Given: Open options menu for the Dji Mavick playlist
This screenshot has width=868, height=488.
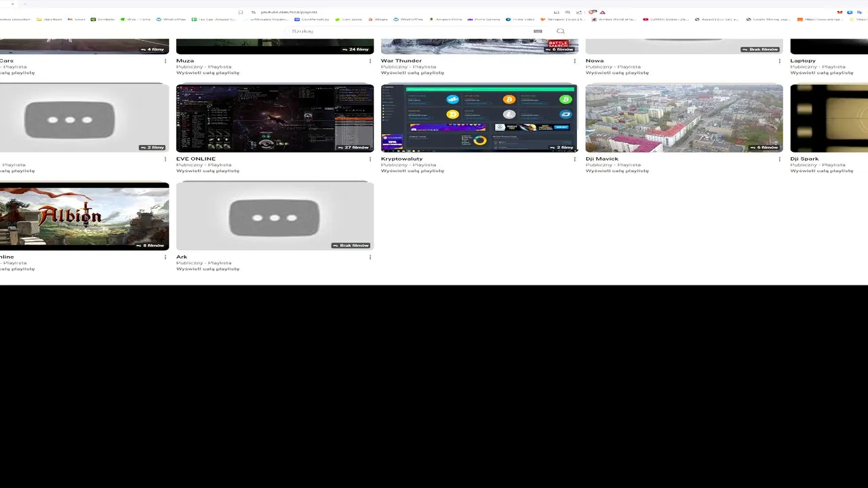Looking at the screenshot, I should pyautogui.click(x=780, y=159).
